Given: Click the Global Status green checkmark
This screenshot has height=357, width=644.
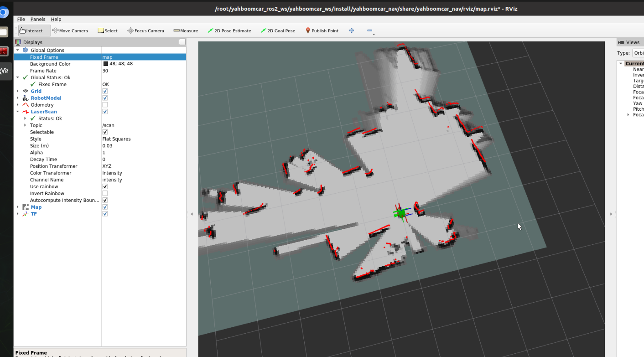Looking at the screenshot, I should (x=25, y=78).
